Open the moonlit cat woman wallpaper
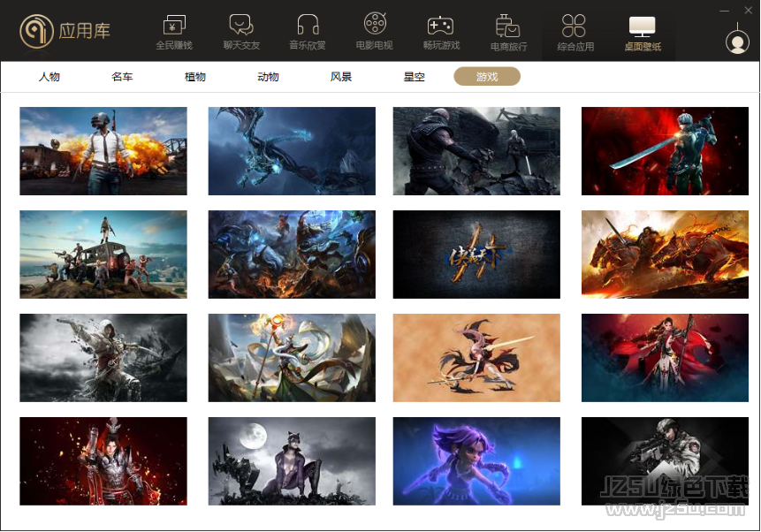Screen dimensions: 761x532 tap(292, 461)
